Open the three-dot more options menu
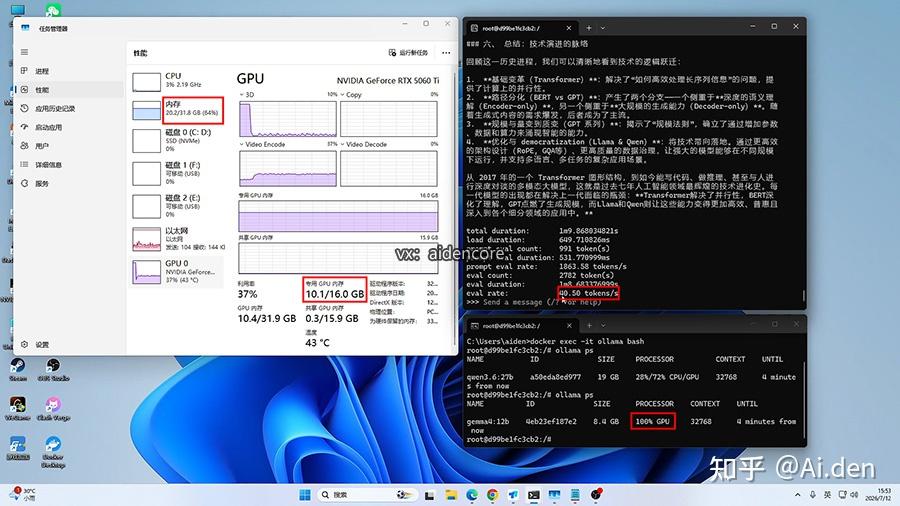Image resolution: width=900 pixels, height=506 pixels. coord(446,53)
